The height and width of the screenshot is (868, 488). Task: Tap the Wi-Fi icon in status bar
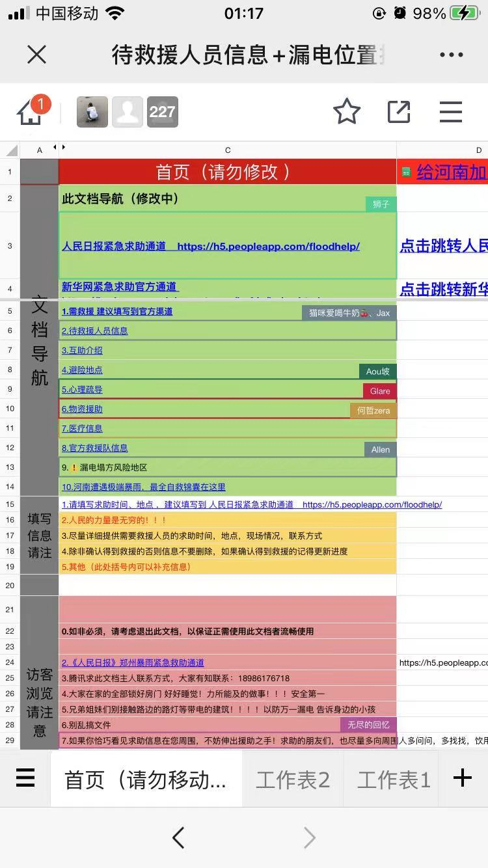coord(116,13)
